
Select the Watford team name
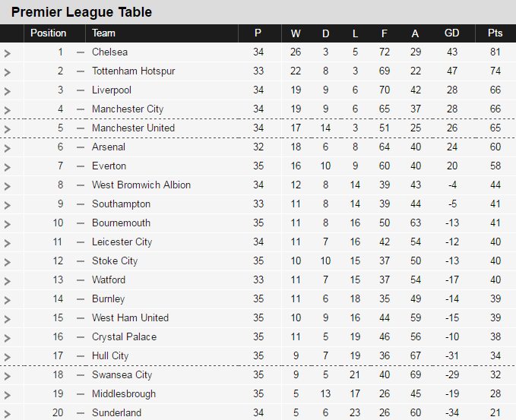click(x=109, y=279)
